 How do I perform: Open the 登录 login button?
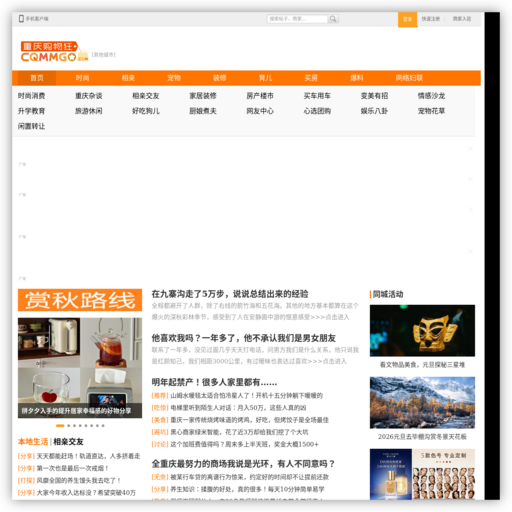(x=408, y=19)
